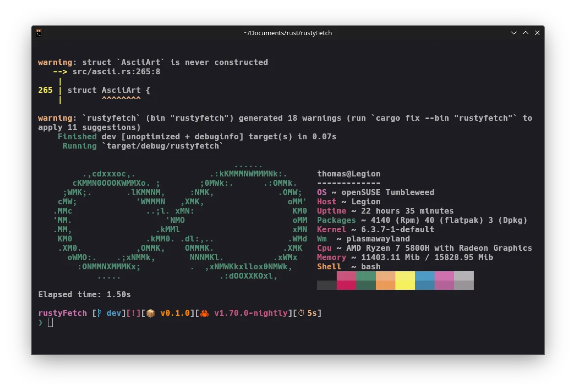Click the 'Shell ~ bash' line

point(348,267)
